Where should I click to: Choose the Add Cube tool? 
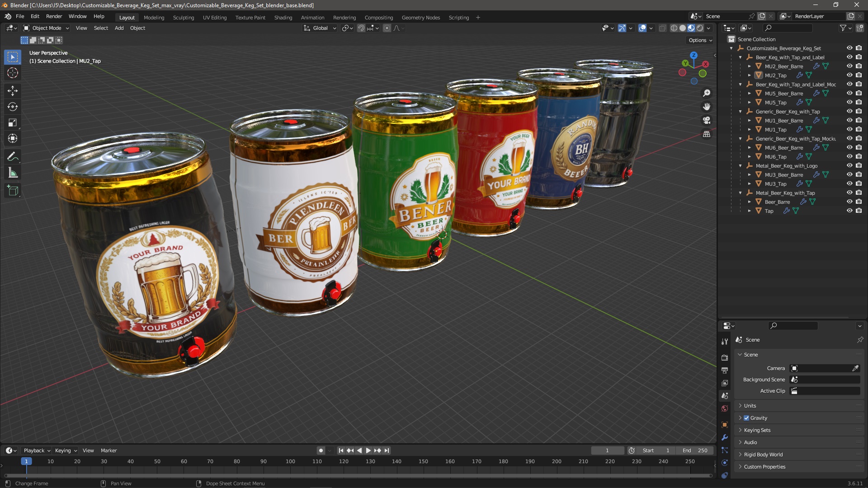pos(13,191)
